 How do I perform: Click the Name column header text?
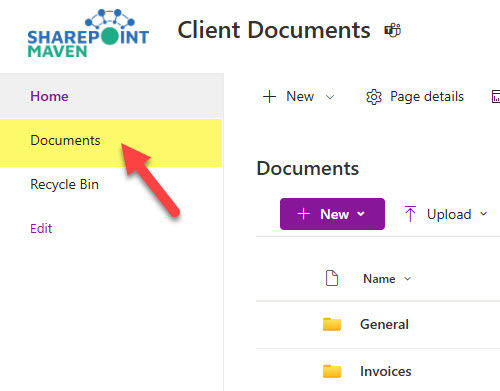(x=379, y=279)
